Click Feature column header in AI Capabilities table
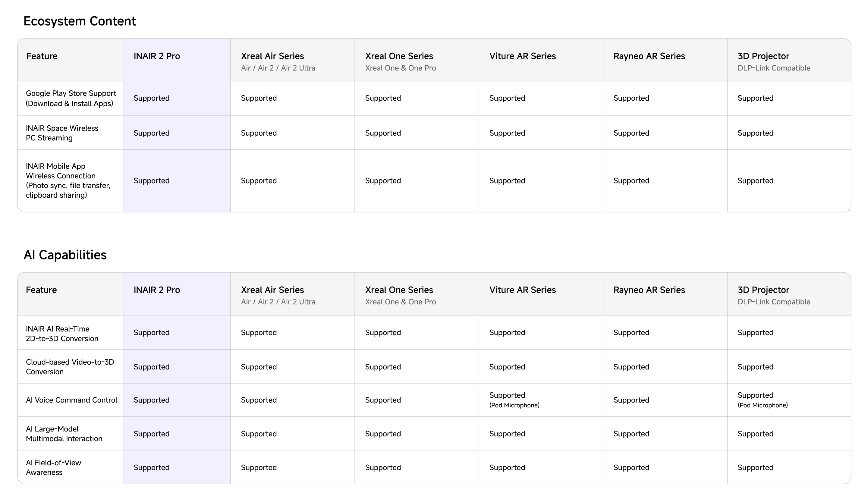This screenshot has width=868, height=502. 41,290
